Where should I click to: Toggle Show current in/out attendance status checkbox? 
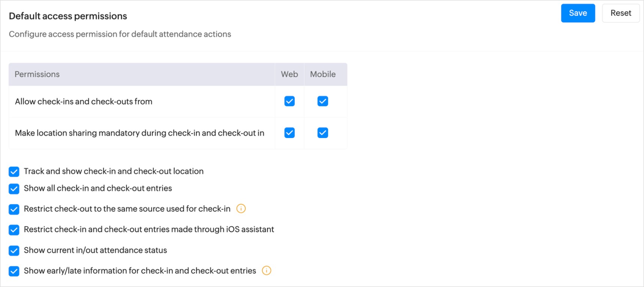14,251
